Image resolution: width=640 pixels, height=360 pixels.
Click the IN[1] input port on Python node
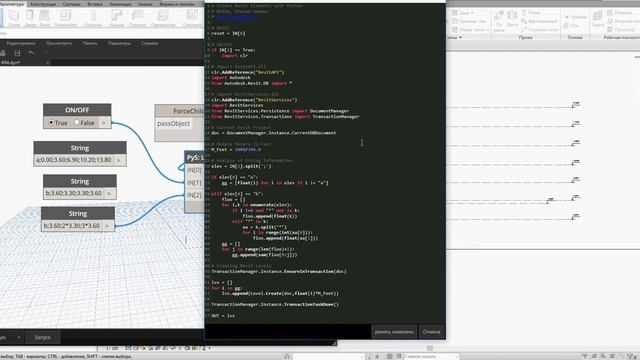(x=194, y=182)
